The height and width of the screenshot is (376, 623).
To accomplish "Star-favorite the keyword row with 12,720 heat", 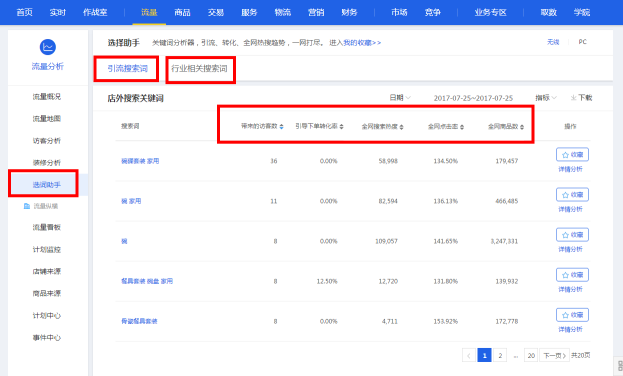I will 572,275.
